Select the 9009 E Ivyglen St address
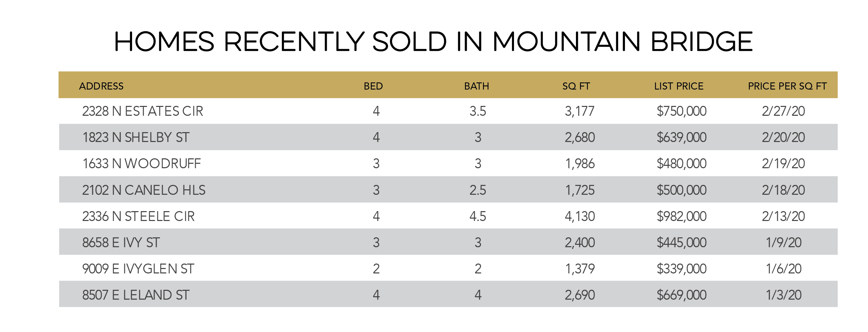This screenshot has width=868, height=332. (138, 269)
